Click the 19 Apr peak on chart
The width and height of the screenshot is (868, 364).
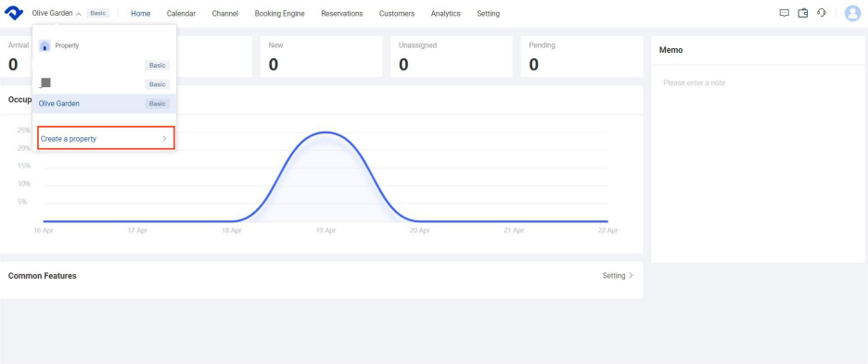326,132
